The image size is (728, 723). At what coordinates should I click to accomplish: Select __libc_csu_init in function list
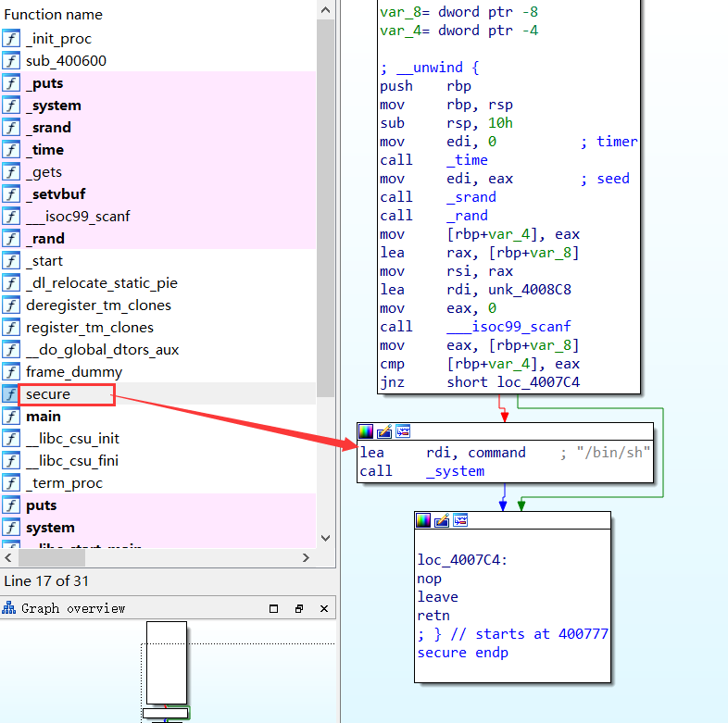pos(72,439)
